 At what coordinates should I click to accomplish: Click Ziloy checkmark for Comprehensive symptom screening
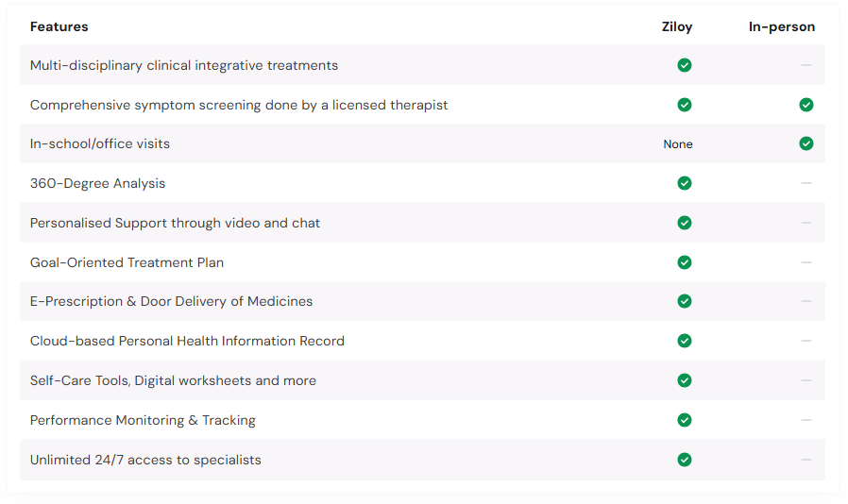(x=685, y=105)
